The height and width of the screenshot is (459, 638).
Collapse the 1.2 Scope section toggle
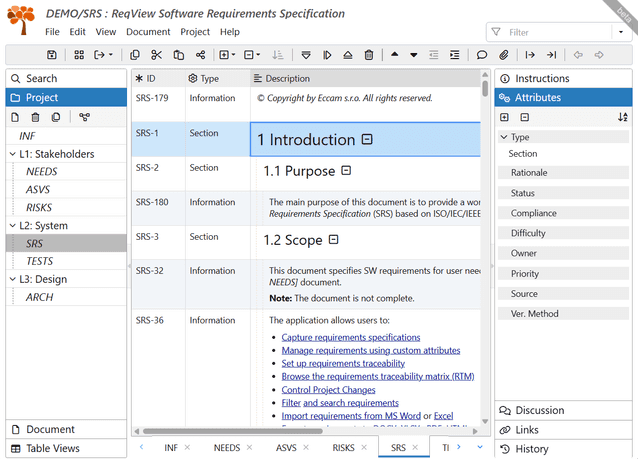[x=333, y=239]
